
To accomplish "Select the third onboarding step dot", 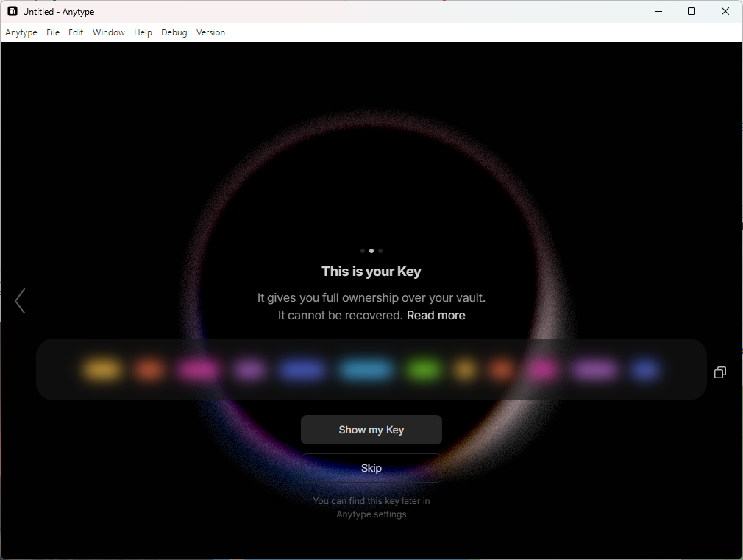I will [x=380, y=251].
